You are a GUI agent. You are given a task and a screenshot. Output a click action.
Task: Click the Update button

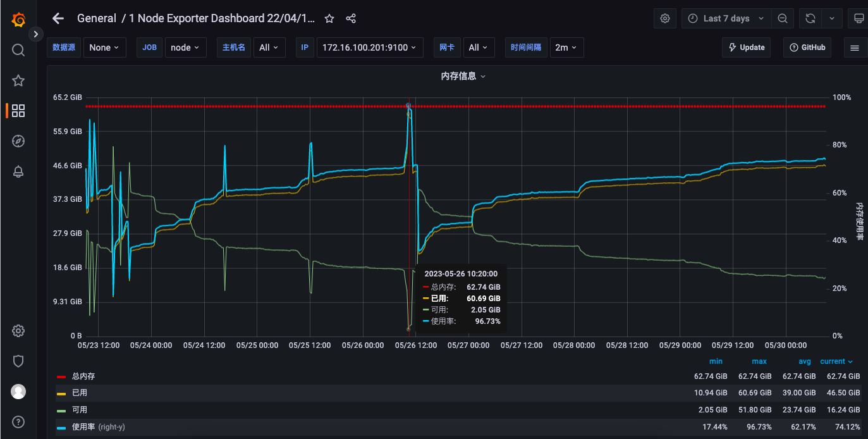[x=746, y=47]
